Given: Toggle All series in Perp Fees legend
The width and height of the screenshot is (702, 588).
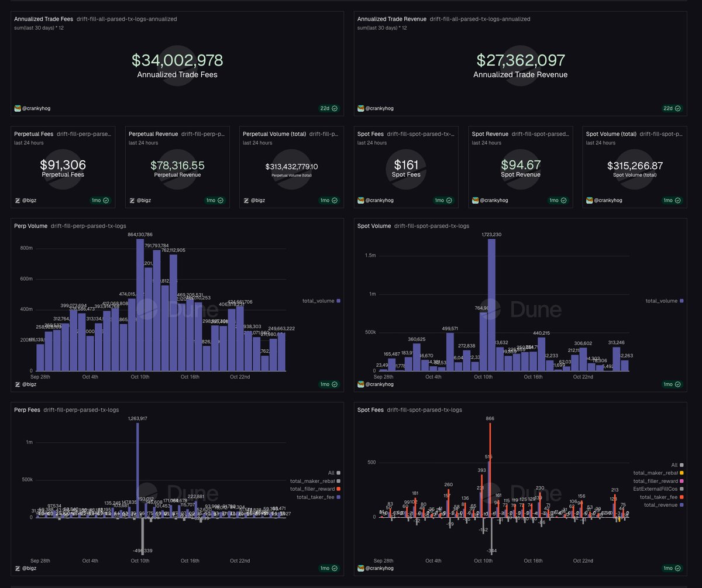Looking at the screenshot, I should [334, 472].
